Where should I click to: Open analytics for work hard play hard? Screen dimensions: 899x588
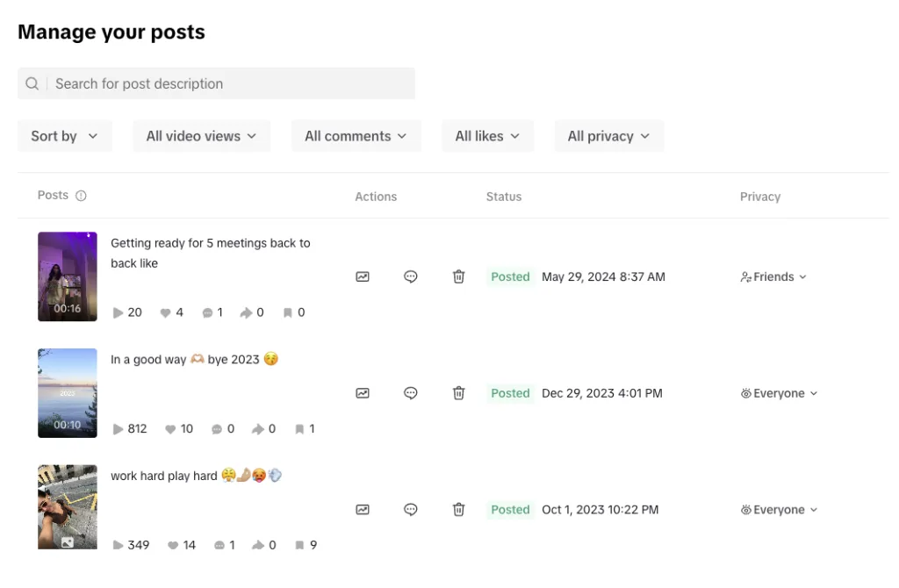tap(363, 510)
